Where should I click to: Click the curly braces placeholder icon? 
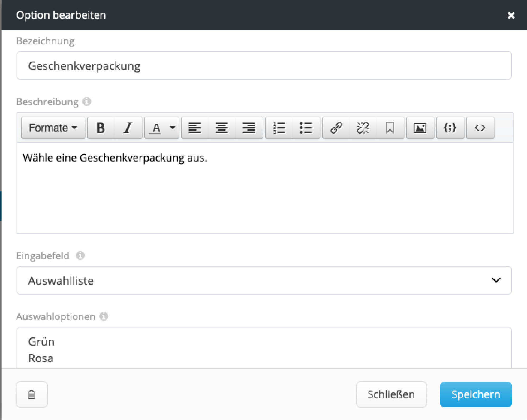[450, 128]
